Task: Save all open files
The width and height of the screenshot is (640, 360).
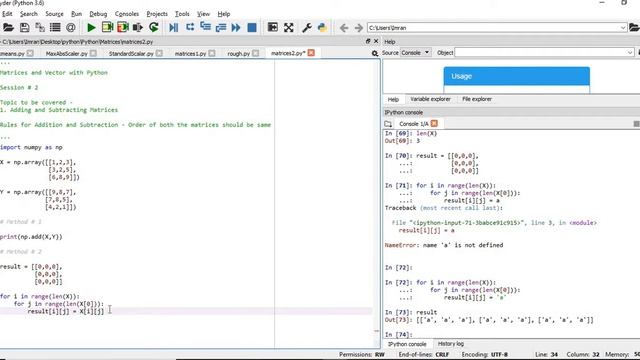Action: click(40, 27)
